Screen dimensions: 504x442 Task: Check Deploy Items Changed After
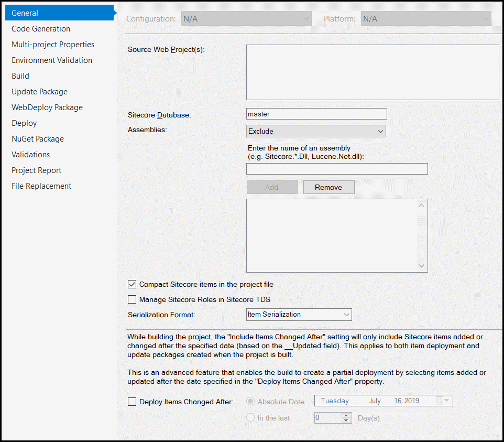click(132, 402)
